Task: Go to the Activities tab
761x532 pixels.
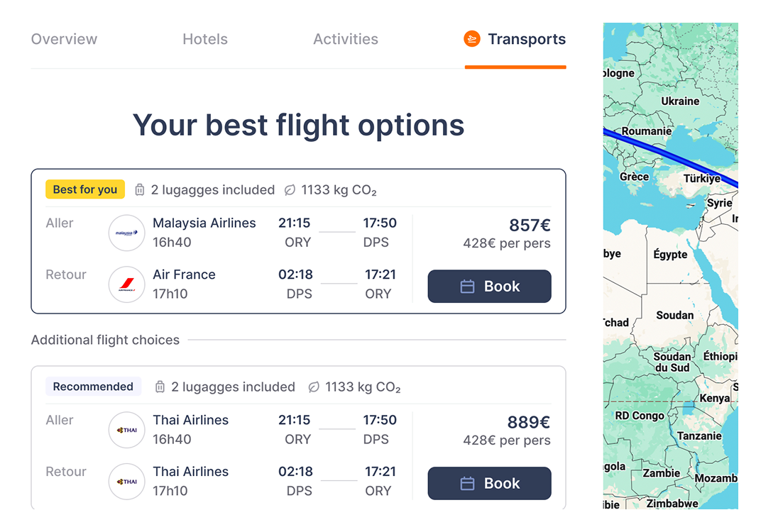Action: pyautogui.click(x=346, y=39)
